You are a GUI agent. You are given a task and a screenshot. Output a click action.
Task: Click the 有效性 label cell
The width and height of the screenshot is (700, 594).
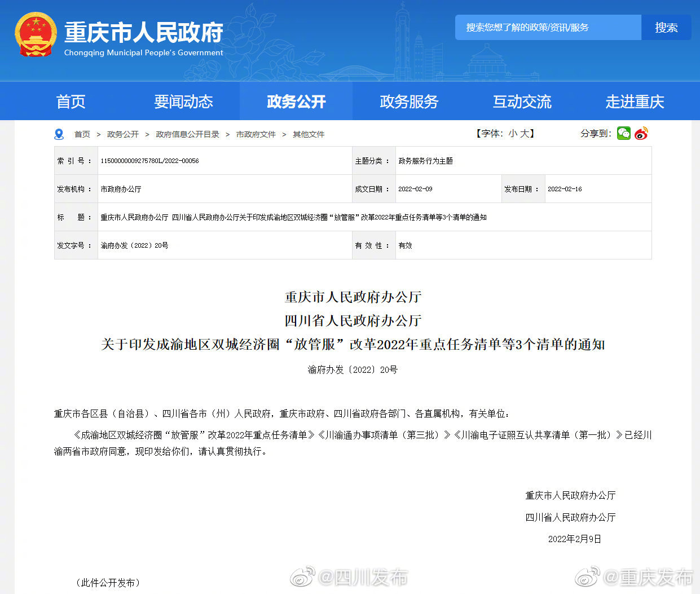pos(374,245)
